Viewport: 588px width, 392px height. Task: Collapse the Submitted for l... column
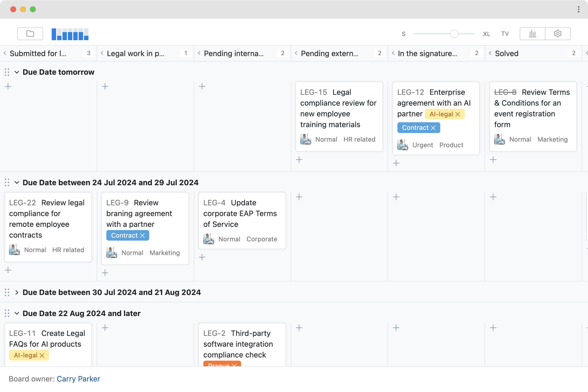5,53
